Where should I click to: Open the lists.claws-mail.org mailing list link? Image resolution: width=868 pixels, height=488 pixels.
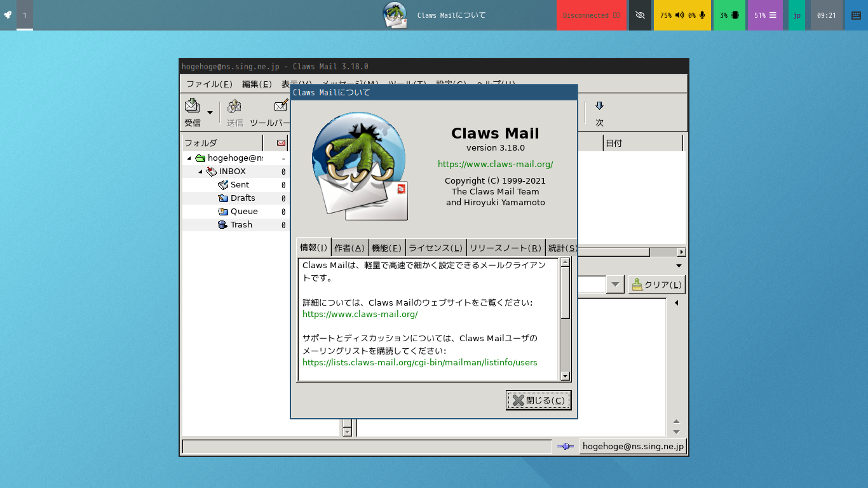[x=419, y=362]
